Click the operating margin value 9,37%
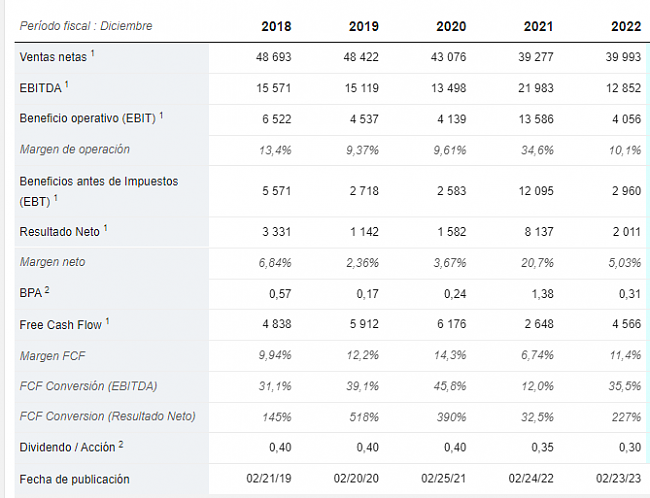650x498 pixels. point(362,150)
